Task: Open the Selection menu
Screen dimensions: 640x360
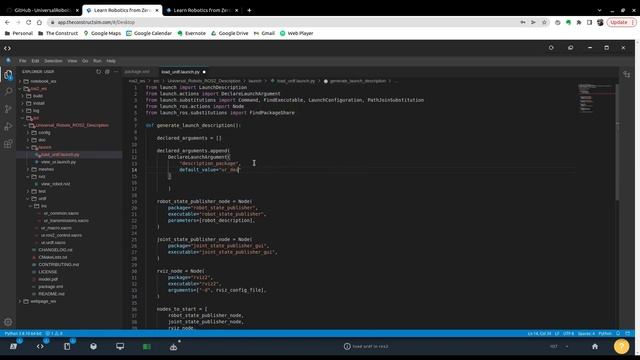Action: (53, 61)
